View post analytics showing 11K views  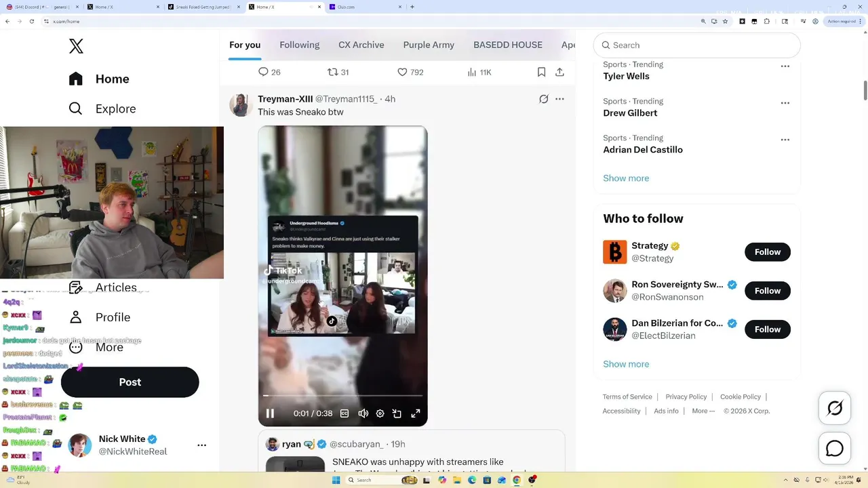473,72
